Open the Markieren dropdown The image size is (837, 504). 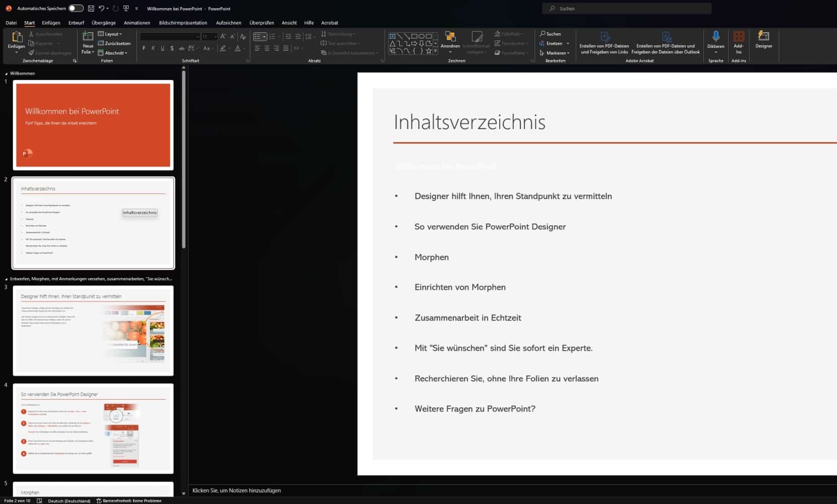click(x=556, y=53)
